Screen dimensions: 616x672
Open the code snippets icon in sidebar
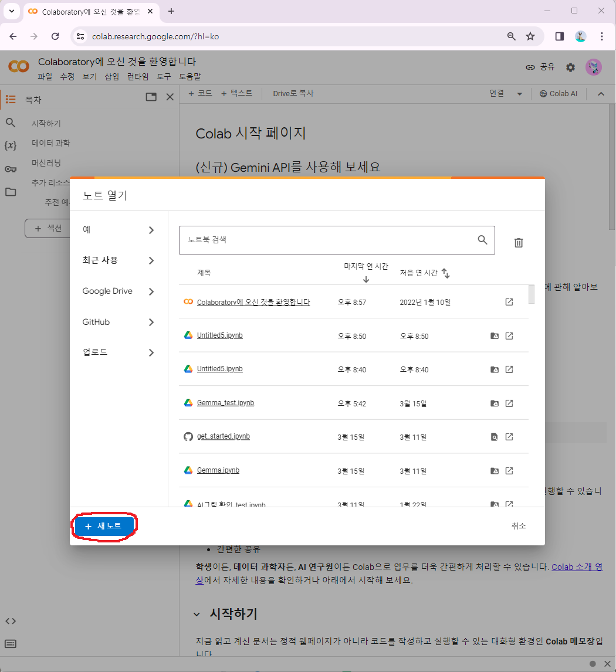pyautogui.click(x=11, y=621)
